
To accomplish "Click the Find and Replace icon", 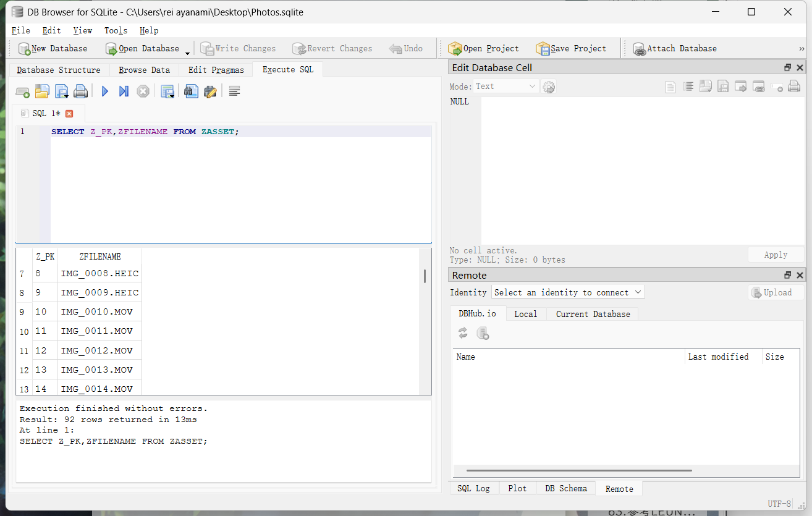I will click(210, 91).
